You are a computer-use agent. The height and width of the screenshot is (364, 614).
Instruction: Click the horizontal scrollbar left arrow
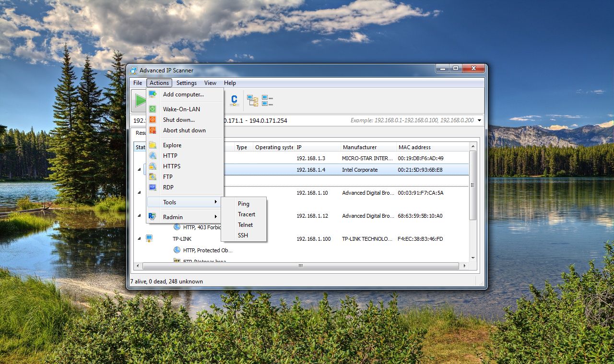coord(138,266)
